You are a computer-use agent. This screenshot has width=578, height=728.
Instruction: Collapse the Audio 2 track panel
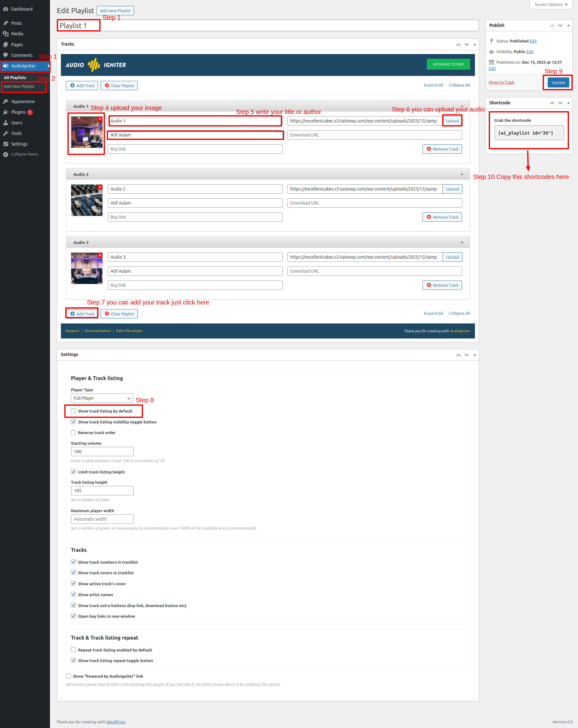click(x=462, y=174)
